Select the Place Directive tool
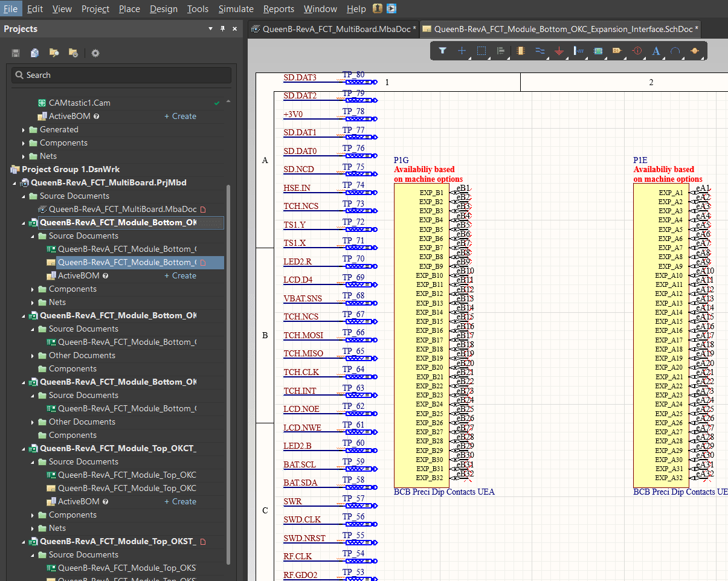Screen dimensions: 728x581 click(x=637, y=51)
